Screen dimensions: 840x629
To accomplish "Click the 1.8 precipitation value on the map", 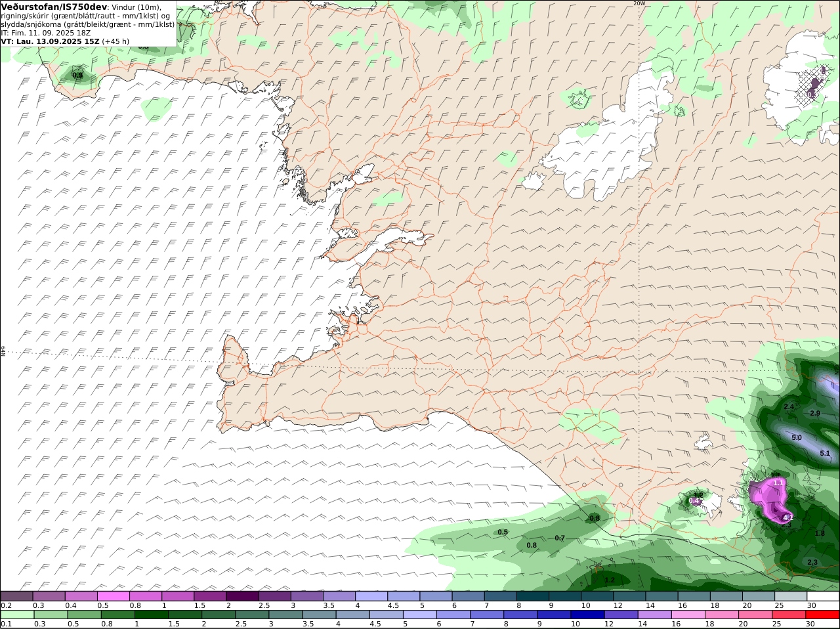I will [820, 533].
